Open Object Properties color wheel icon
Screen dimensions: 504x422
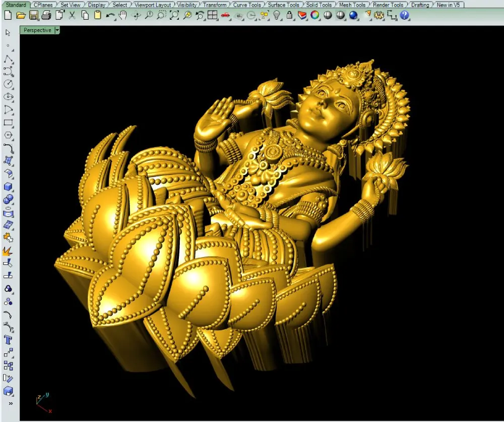pos(315,15)
